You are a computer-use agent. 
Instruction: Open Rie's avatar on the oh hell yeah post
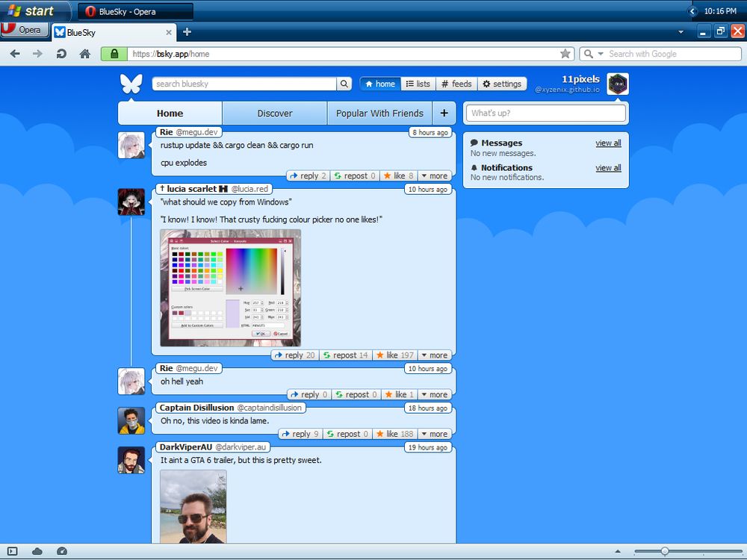coord(131,382)
